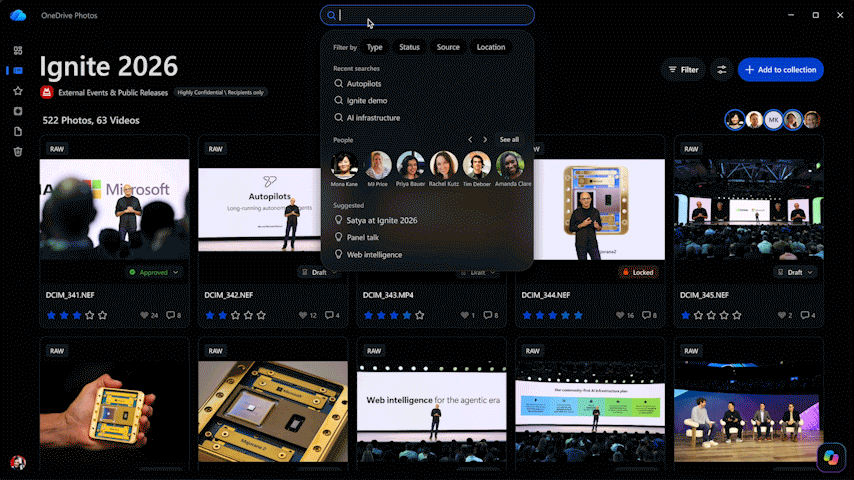Rate DCIM_344.NEF one star
The height and width of the screenshot is (480, 854).
coord(527,315)
